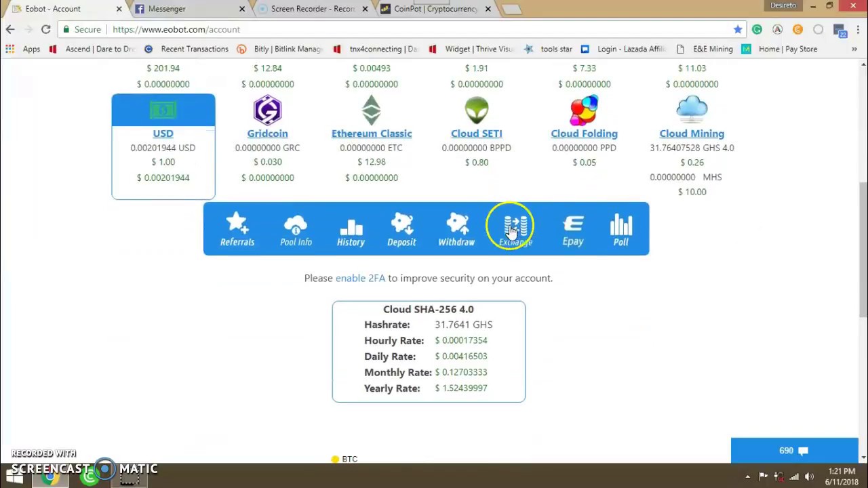
Task: Open the tools star bookmark
Action: 548,49
